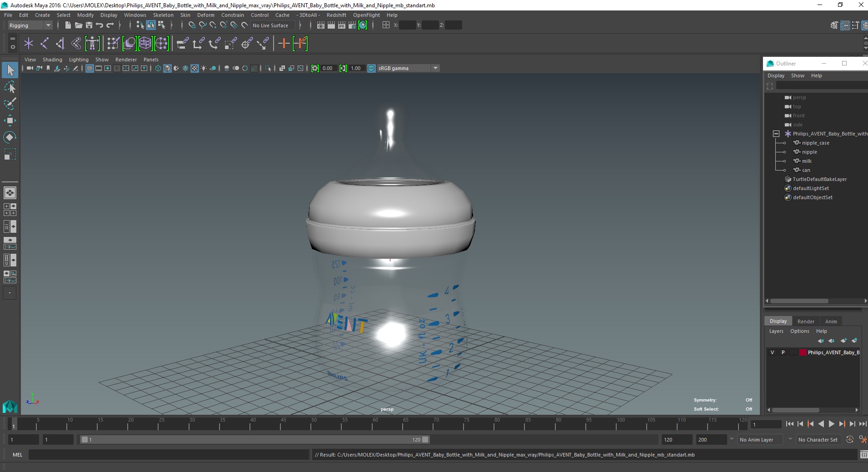Create new empty display layer icon
Viewport: 868px width, 472px height.
click(x=843, y=341)
